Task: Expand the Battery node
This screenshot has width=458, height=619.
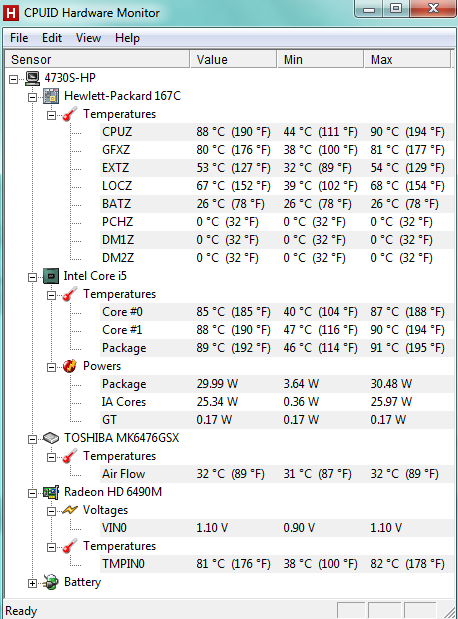Action: coord(33,583)
